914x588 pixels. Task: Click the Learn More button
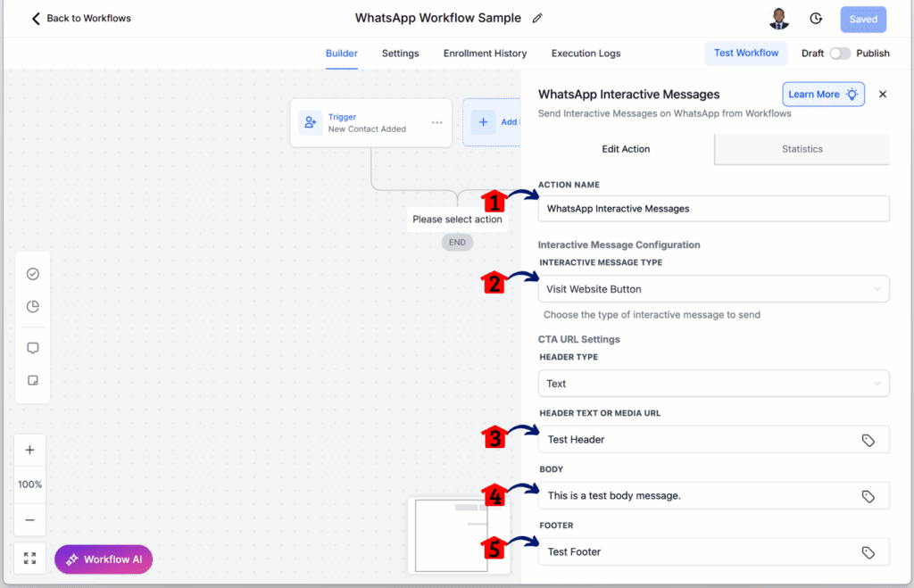pyautogui.click(x=823, y=95)
